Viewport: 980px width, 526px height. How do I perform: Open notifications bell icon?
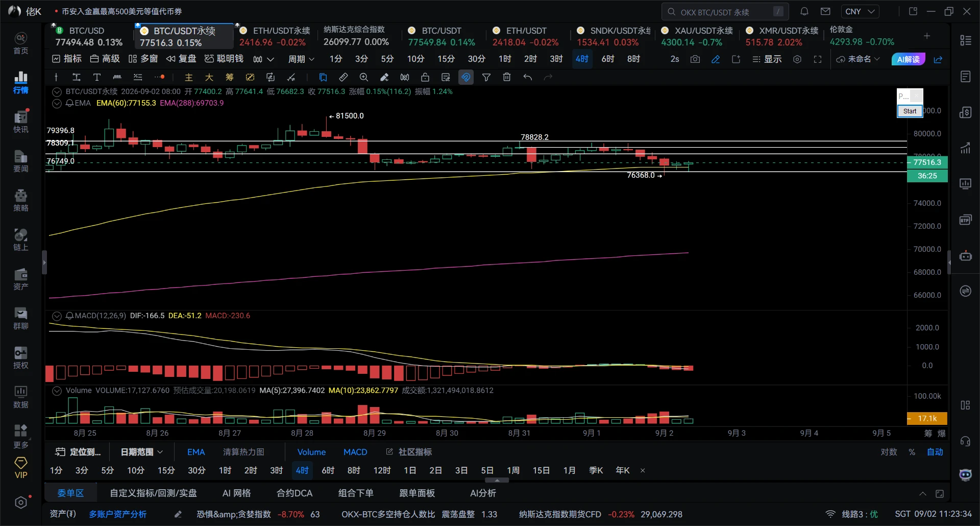pyautogui.click(x=804, y=11)
